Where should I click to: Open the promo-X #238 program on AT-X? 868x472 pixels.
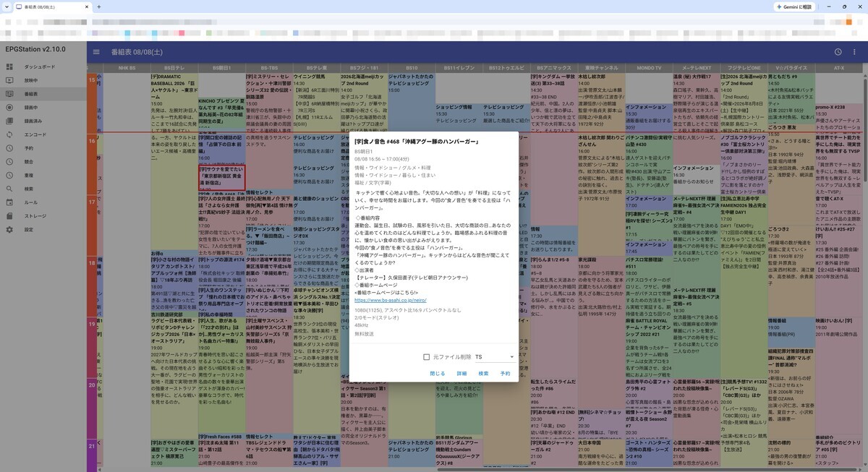pos(839,118)
